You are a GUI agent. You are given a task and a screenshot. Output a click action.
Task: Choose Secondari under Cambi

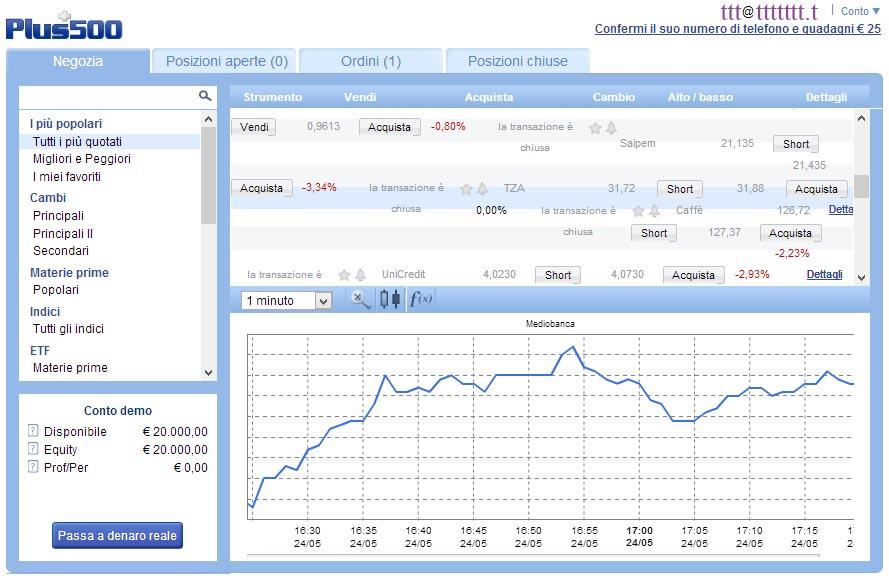61,251
